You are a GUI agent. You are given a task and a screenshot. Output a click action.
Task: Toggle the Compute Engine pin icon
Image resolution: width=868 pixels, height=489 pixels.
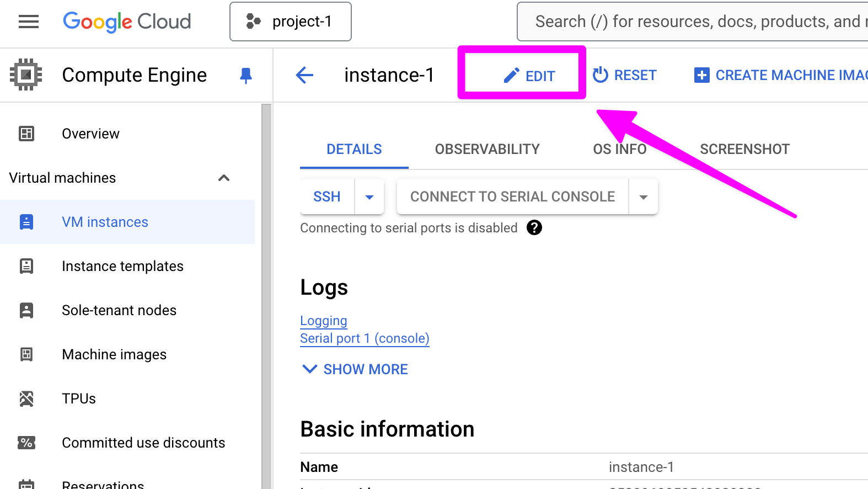246,76
